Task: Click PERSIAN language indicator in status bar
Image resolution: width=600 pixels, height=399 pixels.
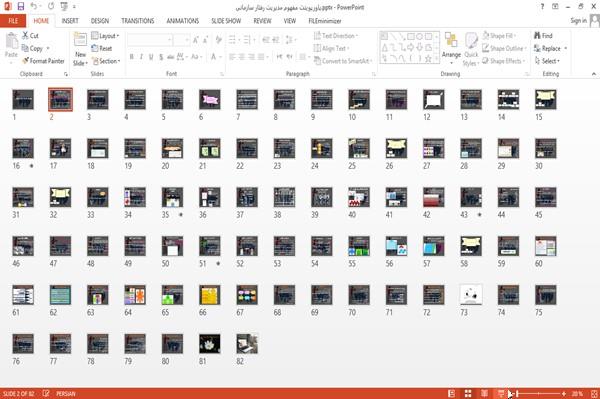Action: 66,393
